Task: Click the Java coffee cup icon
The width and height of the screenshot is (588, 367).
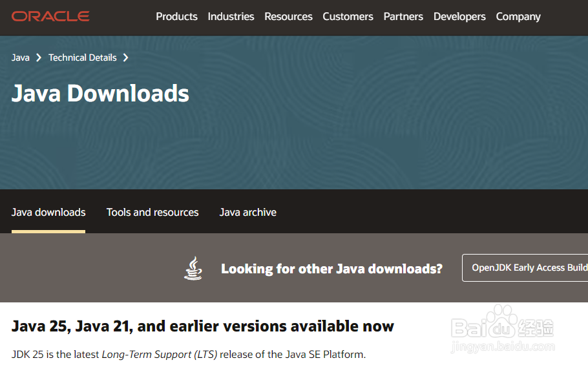Action: [193, 268]
